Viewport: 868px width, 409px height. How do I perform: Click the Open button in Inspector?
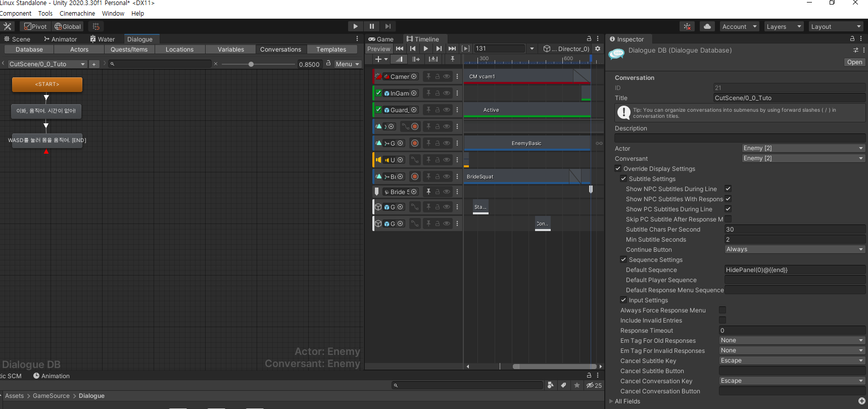click(x=855, y=62)
